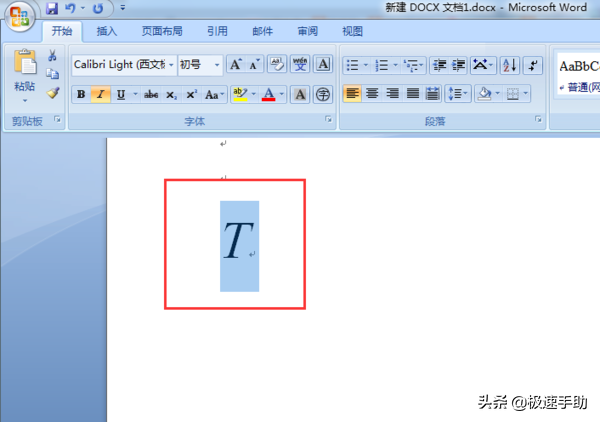Open the Chinese layout tool
Viewport: 600px width, 422px height.
point(483,65)
